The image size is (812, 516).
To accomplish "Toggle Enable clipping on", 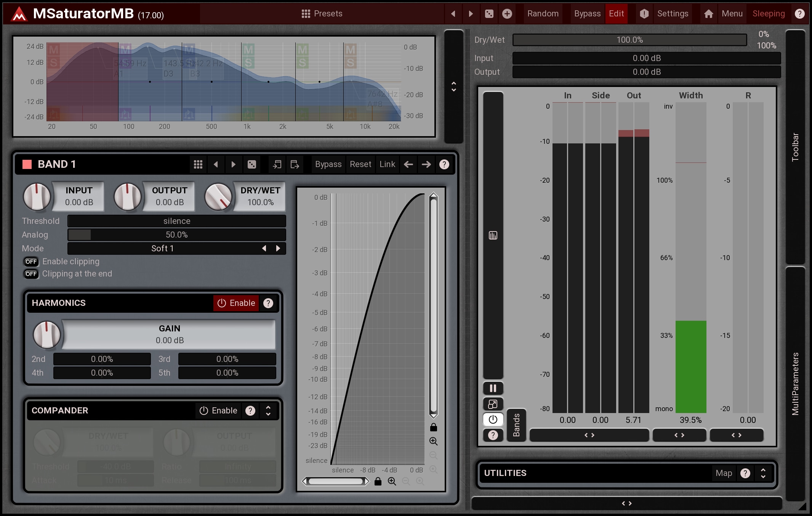I will (31, 262).
